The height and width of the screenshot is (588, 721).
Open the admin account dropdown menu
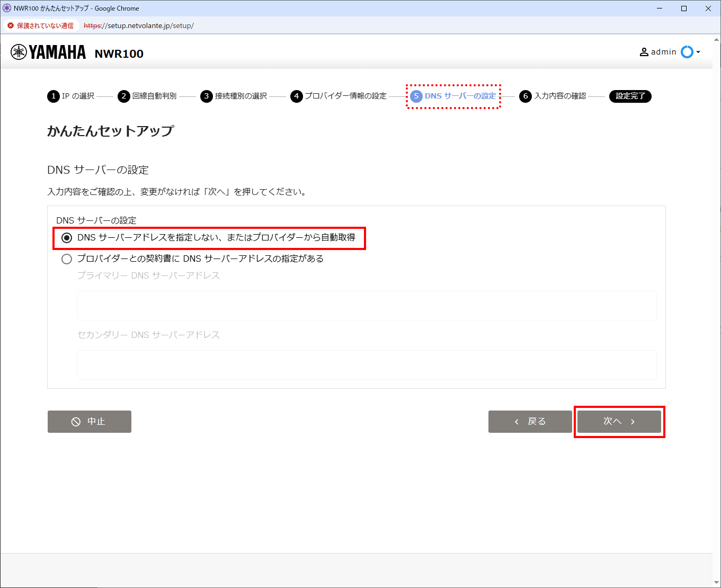[697, 51]
